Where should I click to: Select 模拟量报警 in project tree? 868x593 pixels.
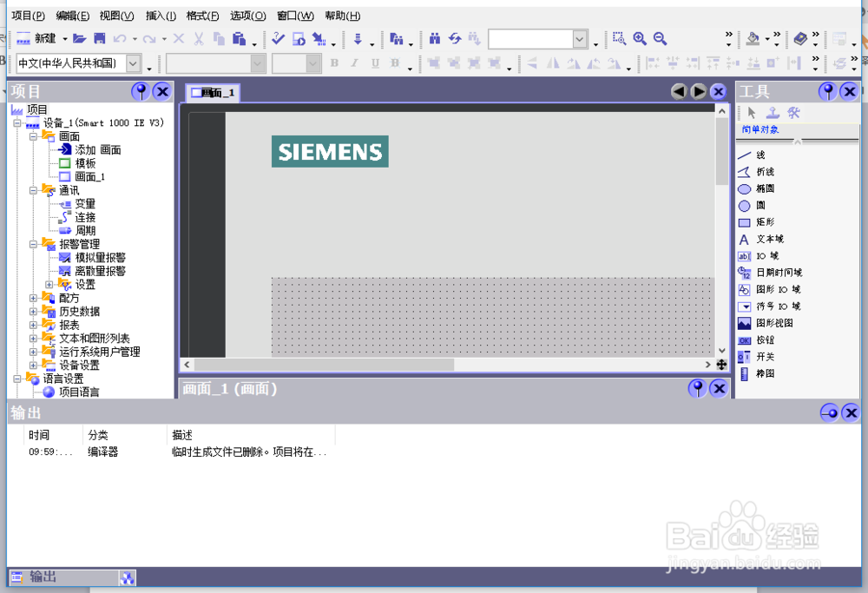pyautogui.click(x=100, y=258)
